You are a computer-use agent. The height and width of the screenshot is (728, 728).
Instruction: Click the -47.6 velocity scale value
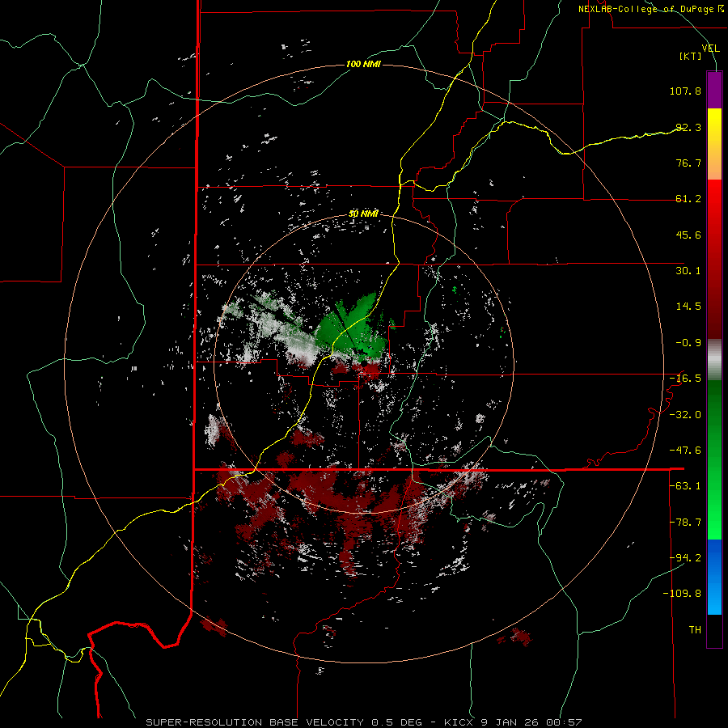pos(685,451)
